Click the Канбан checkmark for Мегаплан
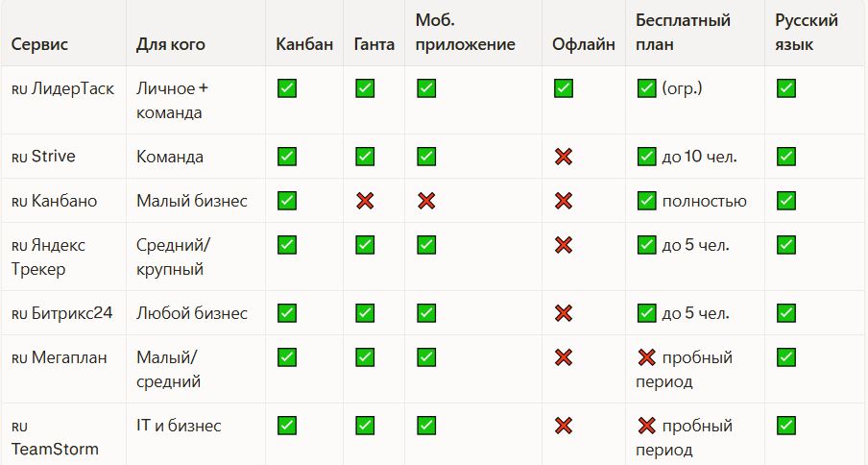 [x=286, y=357]
